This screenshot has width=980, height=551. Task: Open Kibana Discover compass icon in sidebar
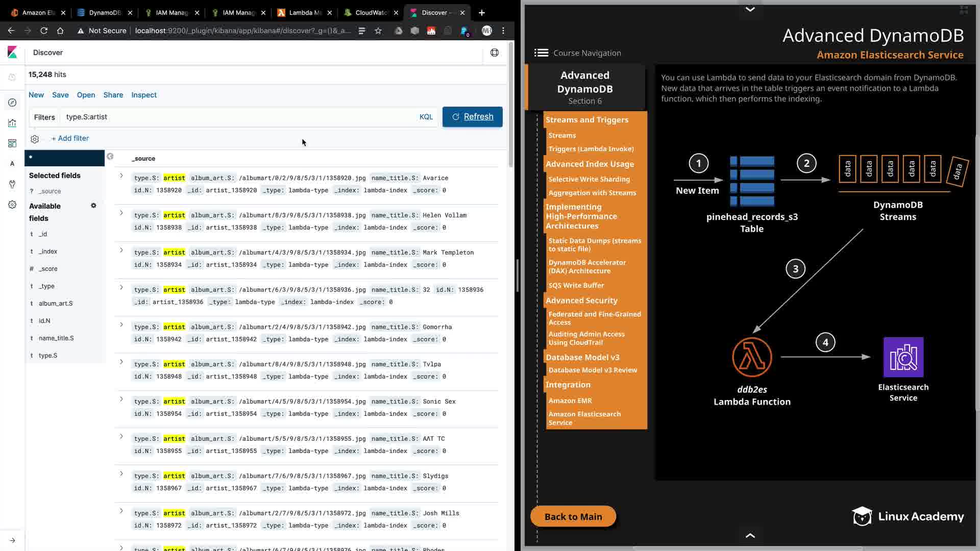pos(12,103)
